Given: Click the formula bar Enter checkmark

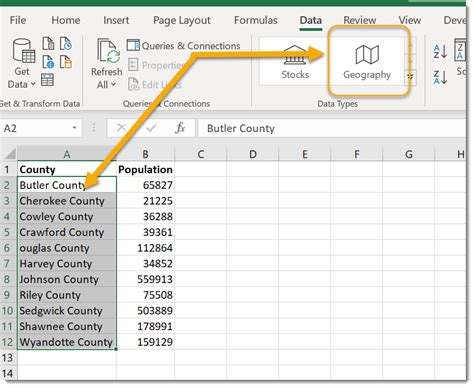Looking at the screenshot, I should pyautogui.click(x=151, y=128).
